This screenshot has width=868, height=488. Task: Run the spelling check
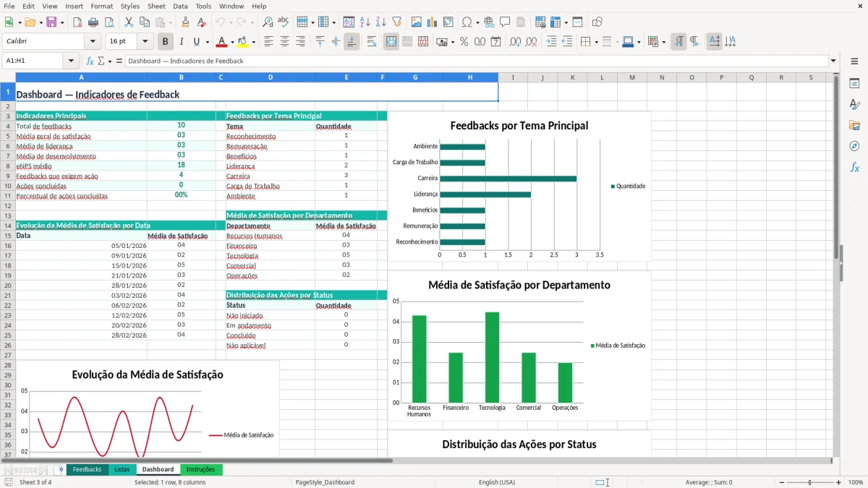[x=284, y=22]
